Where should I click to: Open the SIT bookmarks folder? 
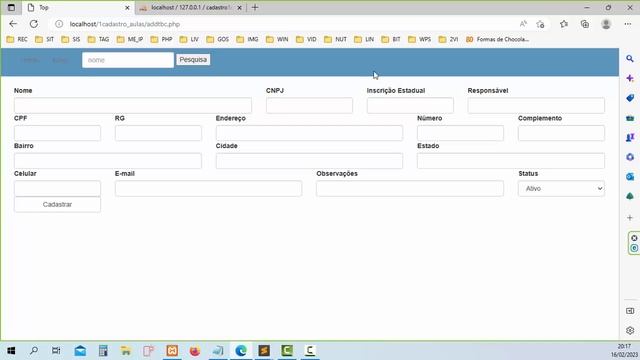(45, 40)
